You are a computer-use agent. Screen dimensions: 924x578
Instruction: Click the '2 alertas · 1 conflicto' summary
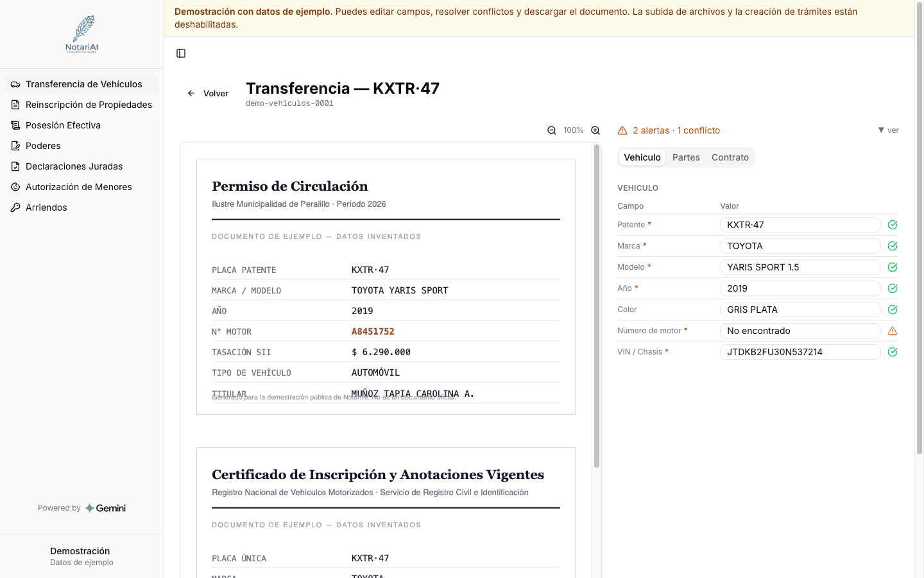[x=676, y=130]
